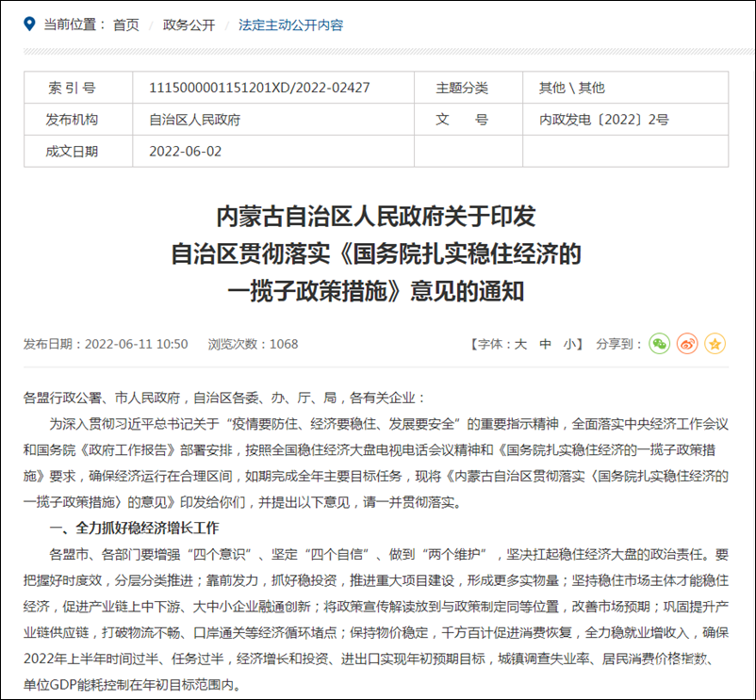
Task: Open 法定主动公开内容 breadcrumb link
Action: coord(290,25)
